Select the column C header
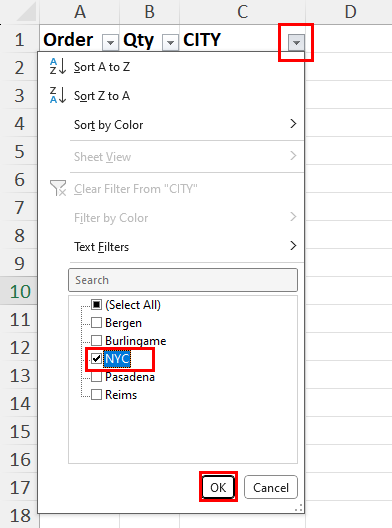Viewport: 392px width, 528px height. [x=242, y=12]
